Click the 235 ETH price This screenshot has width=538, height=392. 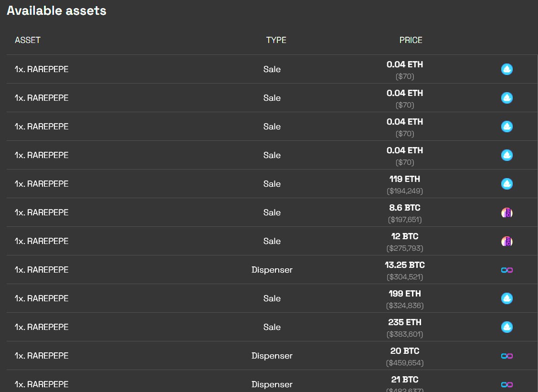(404, 322)
